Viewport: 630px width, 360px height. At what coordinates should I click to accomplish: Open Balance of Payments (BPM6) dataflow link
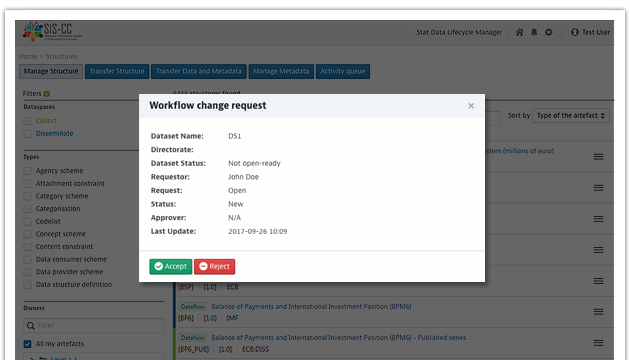point(311,306)
